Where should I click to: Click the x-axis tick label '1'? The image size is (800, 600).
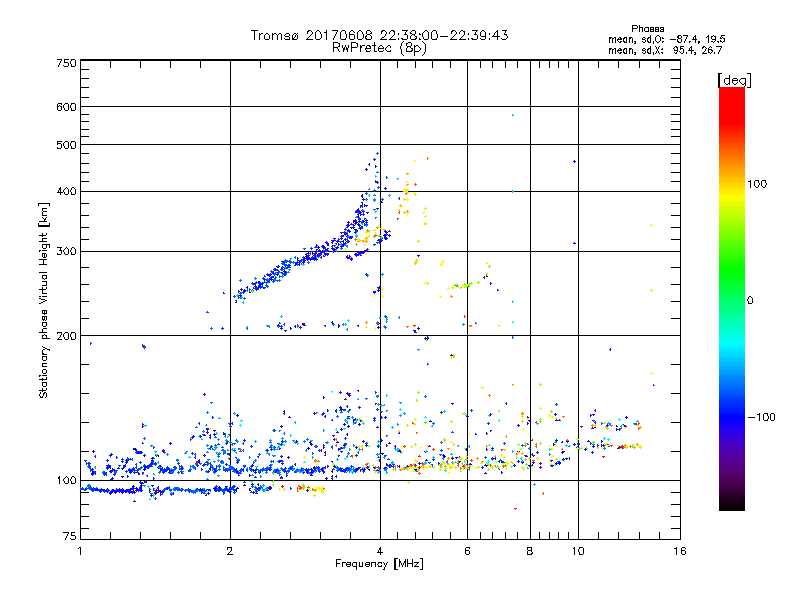(80, 551)
